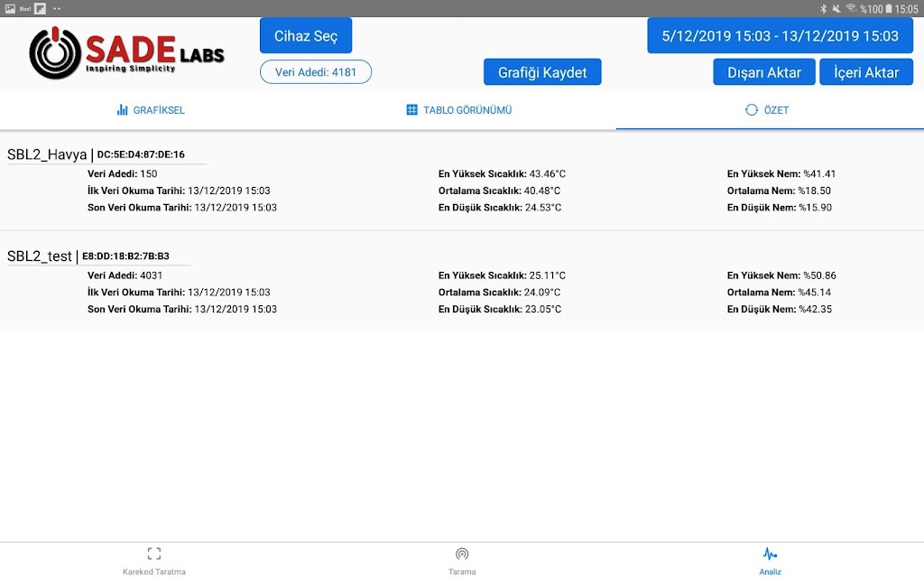Click the Veri Adedi: 4181 pill
Viewport: 924px width, 578px height.
[315, 72]
